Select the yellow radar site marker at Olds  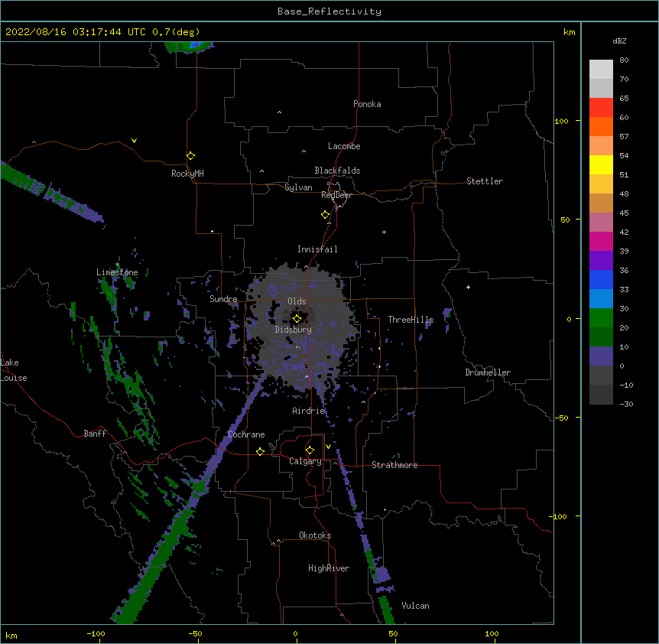297,319
